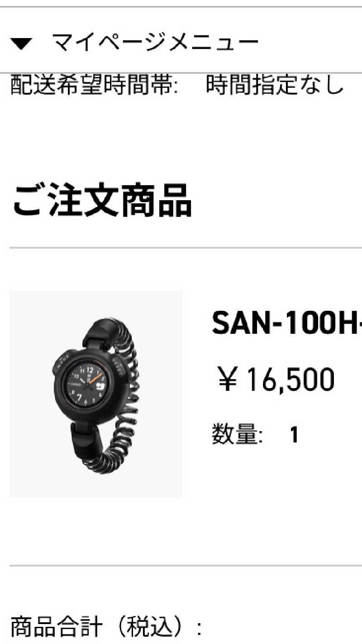The image size is (362, 644).
Task: Click the ご注文商品 section heading
Action: 102,200
